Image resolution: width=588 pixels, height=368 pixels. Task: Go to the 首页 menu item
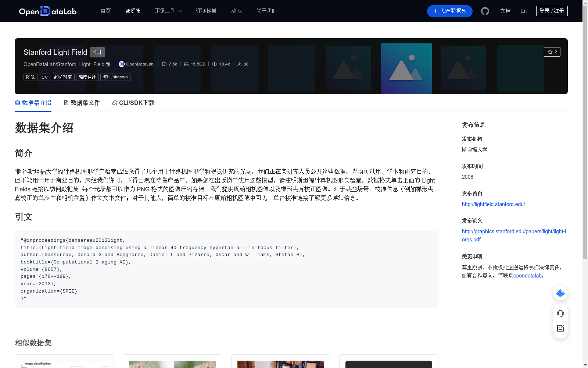[106, 11]
